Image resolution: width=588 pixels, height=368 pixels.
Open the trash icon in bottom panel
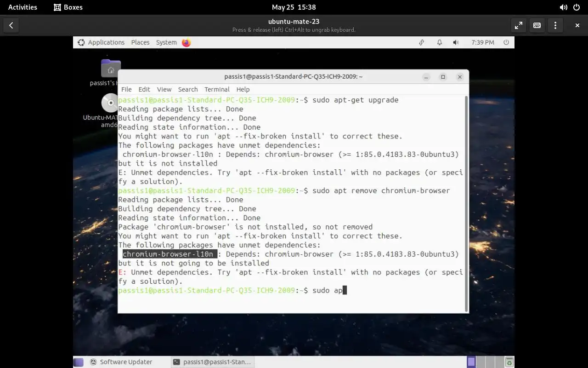point(509,362)
